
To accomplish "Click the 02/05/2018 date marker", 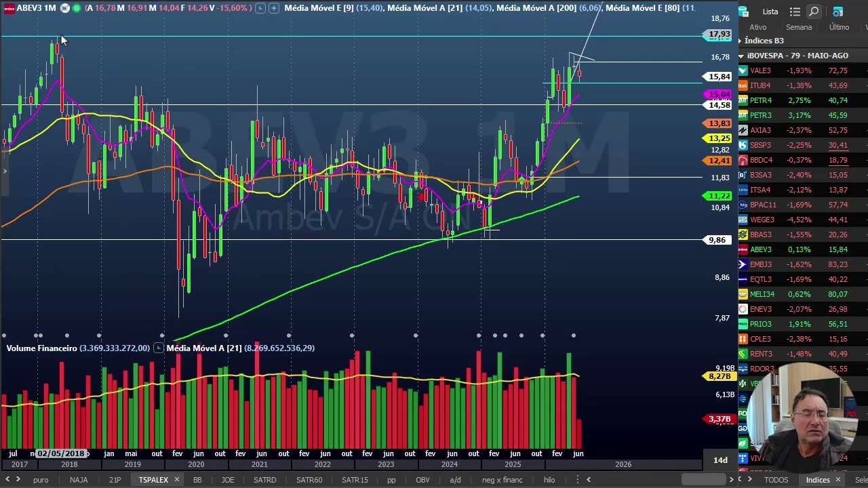I will point(61,453).
